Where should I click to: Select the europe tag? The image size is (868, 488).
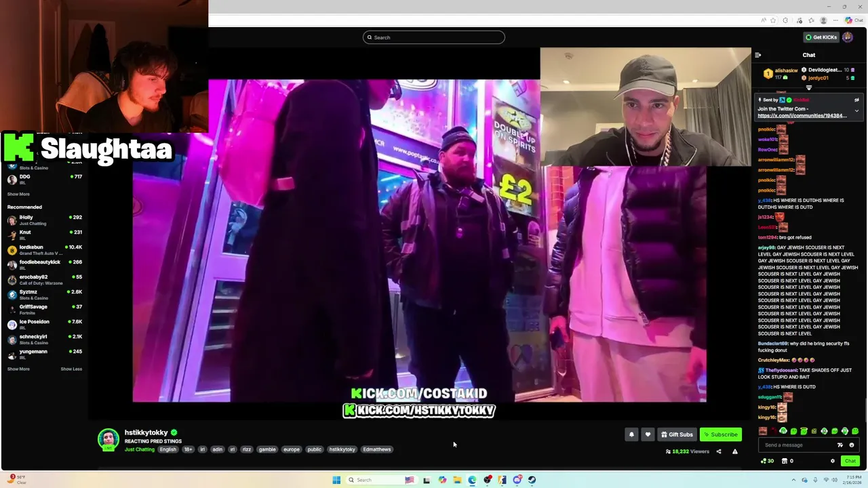click(x=292, y=449)
